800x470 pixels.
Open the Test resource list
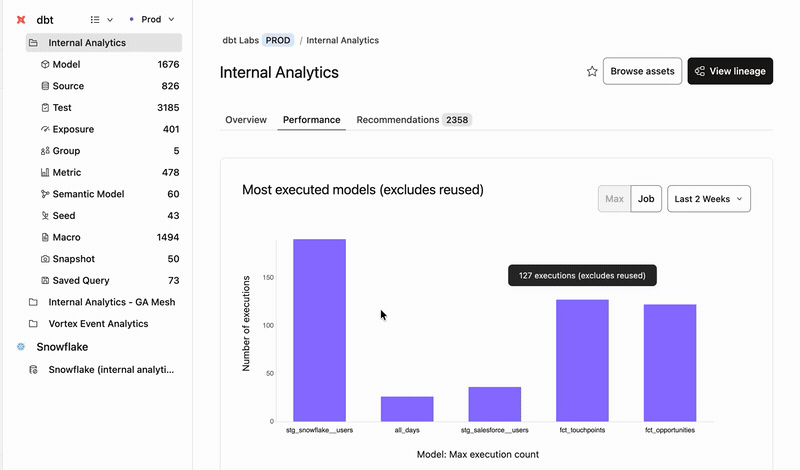point(110,108)
